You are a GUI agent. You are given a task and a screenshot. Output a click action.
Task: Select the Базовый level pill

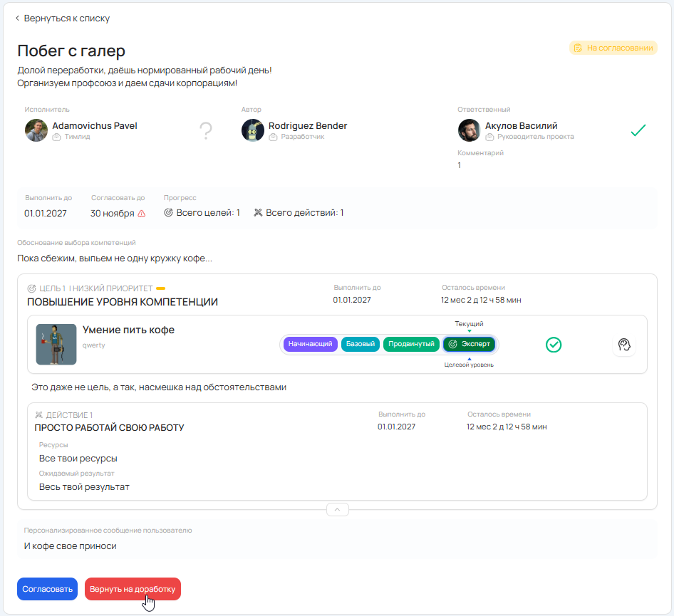[361, 344]
